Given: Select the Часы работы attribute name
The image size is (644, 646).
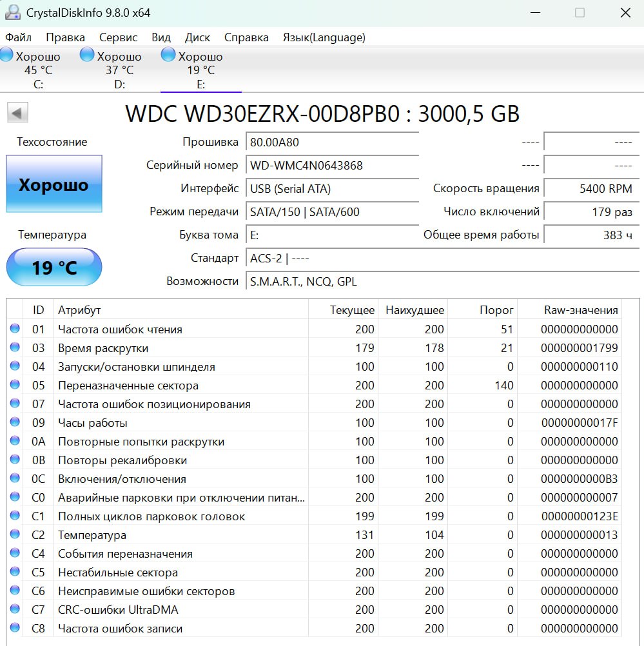Looking at the screenshot, I should point(93,423).
